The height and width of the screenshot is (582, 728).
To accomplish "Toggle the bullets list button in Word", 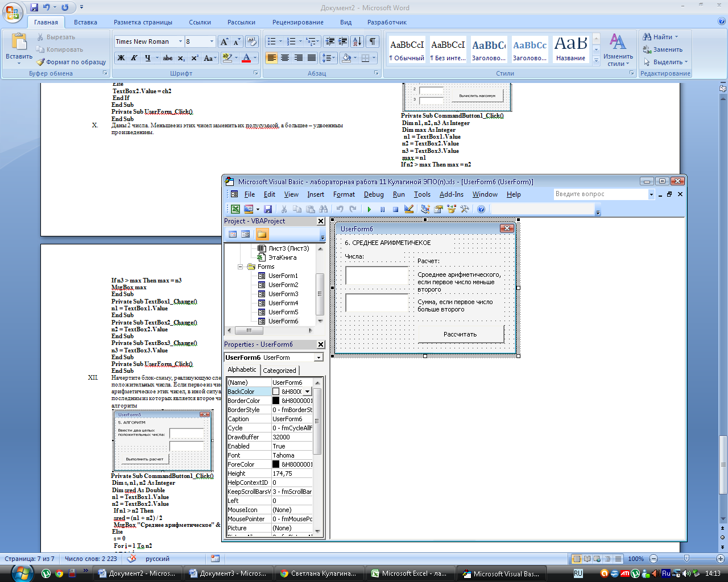I will pos(272,41).
